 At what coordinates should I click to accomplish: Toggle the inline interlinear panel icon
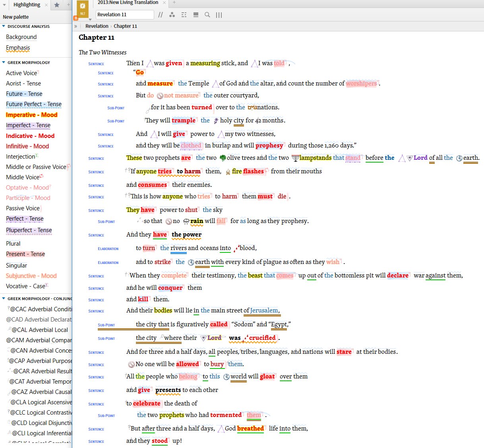point(196,15)
